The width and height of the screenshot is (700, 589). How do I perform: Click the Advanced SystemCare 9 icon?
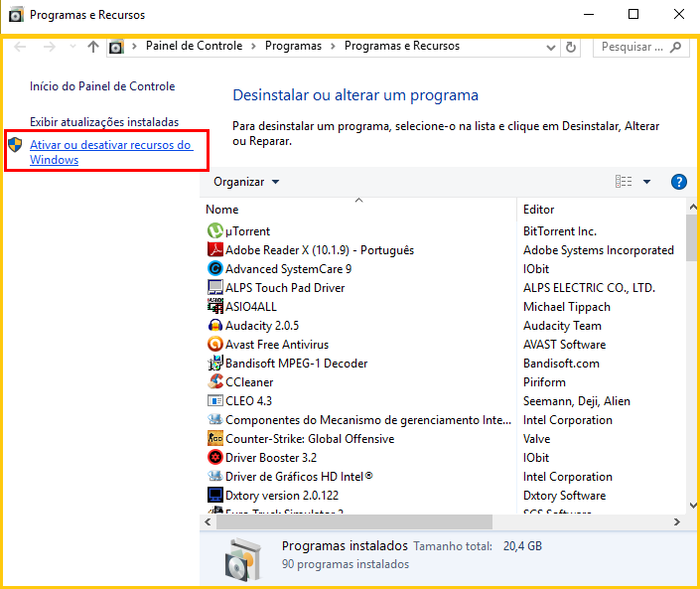[215, 268]
